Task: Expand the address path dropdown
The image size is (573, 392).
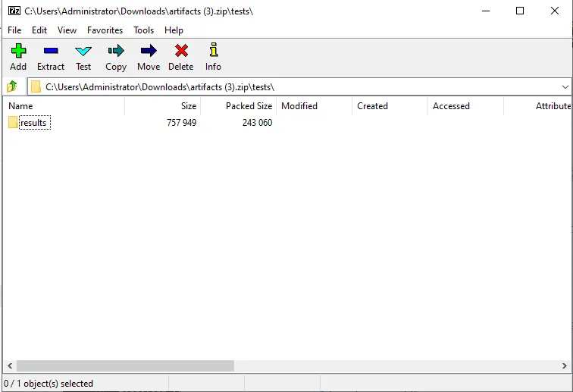Action: 564,87
